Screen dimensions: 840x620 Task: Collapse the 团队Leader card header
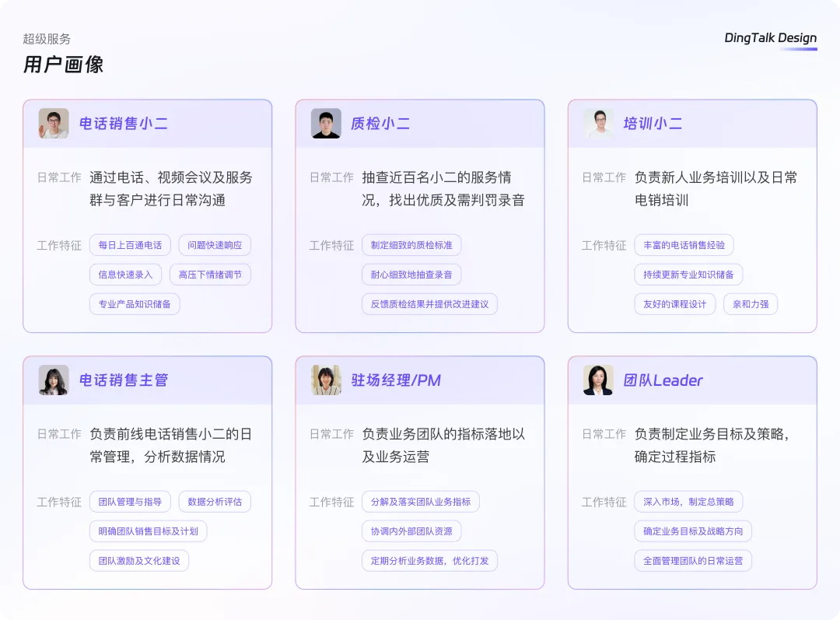[x=692, y=380]
